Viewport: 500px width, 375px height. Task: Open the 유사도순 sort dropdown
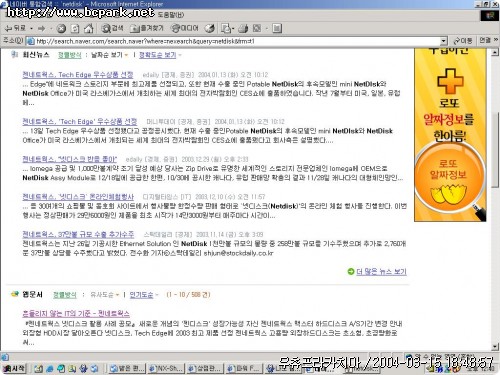(x=105, y=295)
